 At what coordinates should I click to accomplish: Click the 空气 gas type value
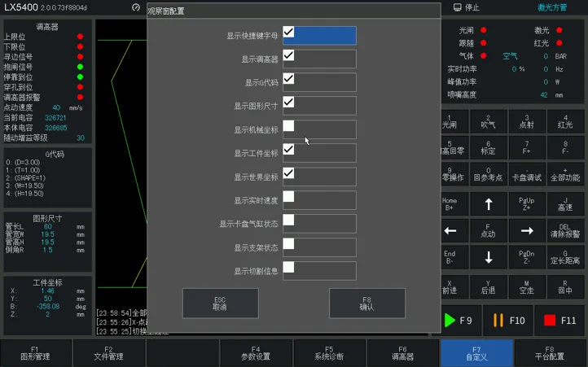coord(510,56)
